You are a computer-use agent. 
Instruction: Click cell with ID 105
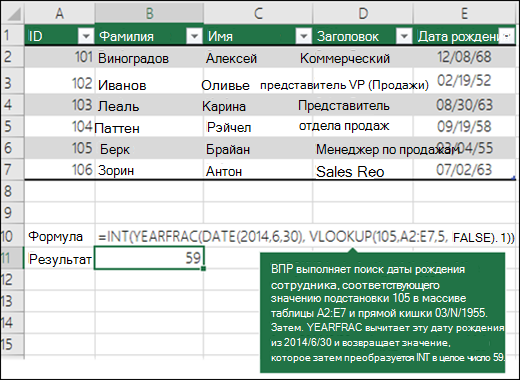[x=60, y=148]
